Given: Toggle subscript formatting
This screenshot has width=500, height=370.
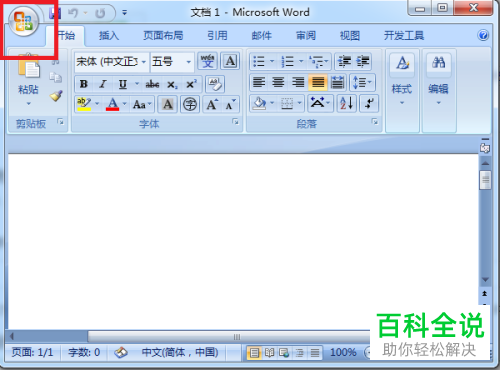Looking at the screenshot, I should (172, 85).
